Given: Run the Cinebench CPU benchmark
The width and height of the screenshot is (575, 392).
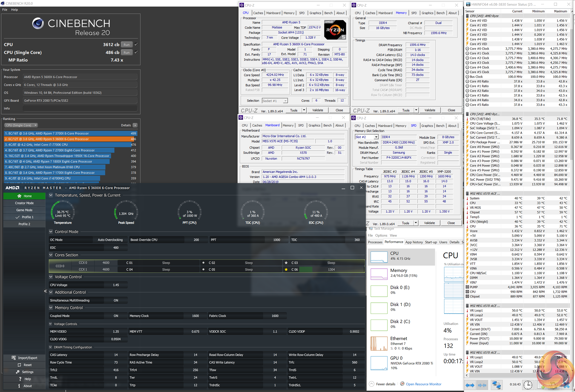Looking at the screenshot, I should pyautogui.click(x=127, y=44).
